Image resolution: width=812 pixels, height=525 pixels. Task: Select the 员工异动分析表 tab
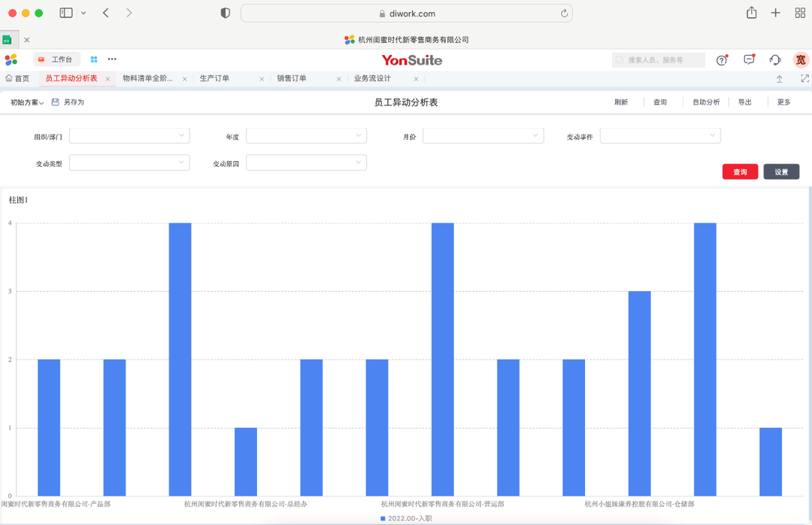tap(71, 78)
